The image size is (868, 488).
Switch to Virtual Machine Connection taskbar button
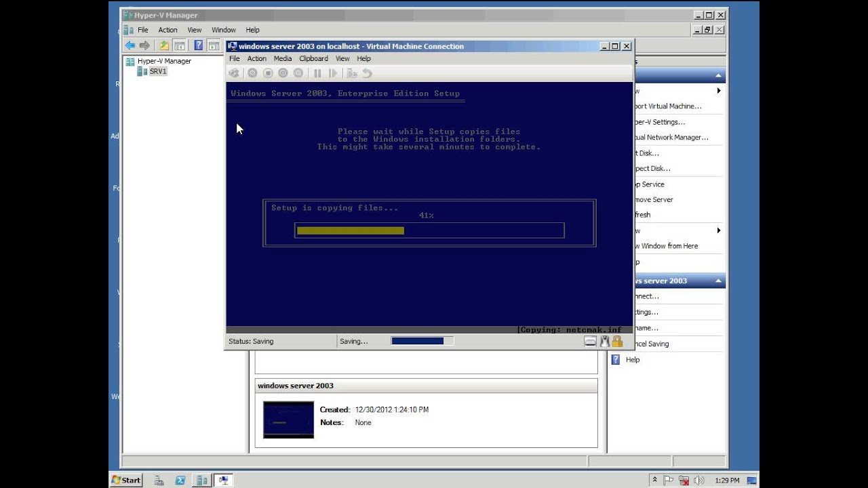point(223,480)
